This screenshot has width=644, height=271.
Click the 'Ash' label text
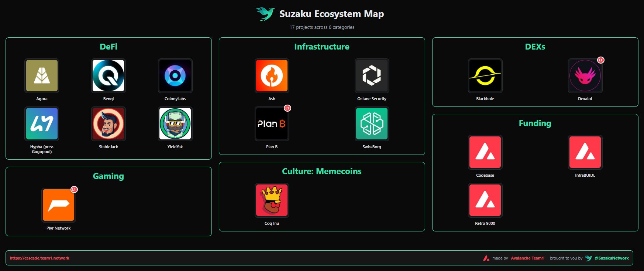click(x=272, y=99)
